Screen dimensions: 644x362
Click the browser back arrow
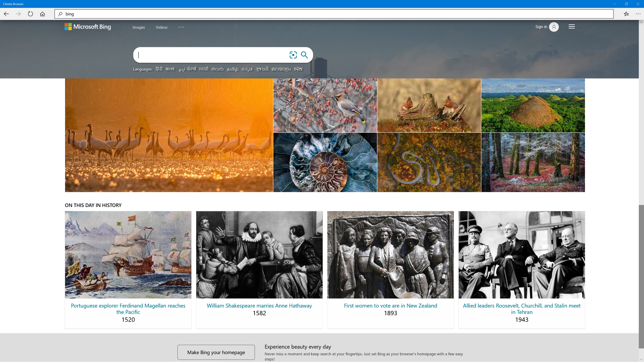(6, 14)
